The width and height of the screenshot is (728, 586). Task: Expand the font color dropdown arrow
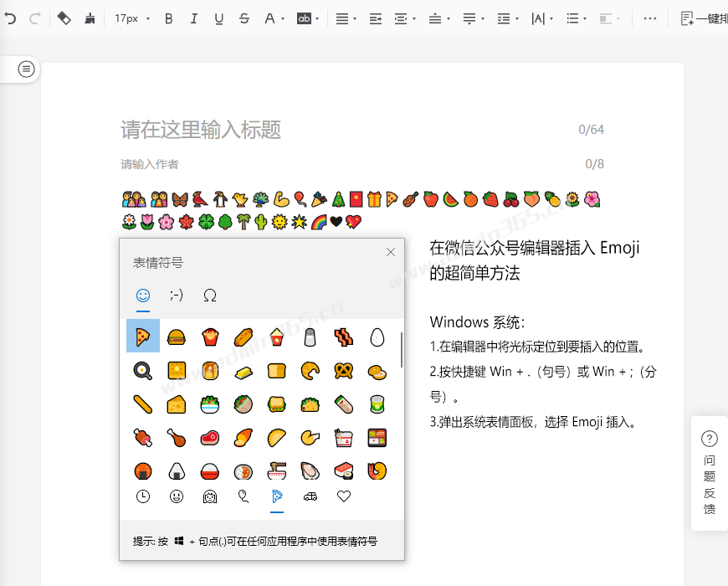point(283,18)
